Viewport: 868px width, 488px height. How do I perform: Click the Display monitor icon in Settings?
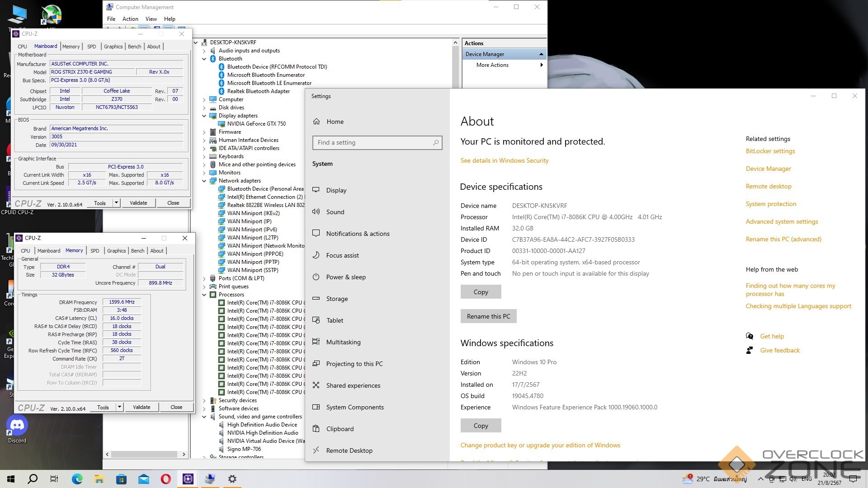[x=316, y=190]
